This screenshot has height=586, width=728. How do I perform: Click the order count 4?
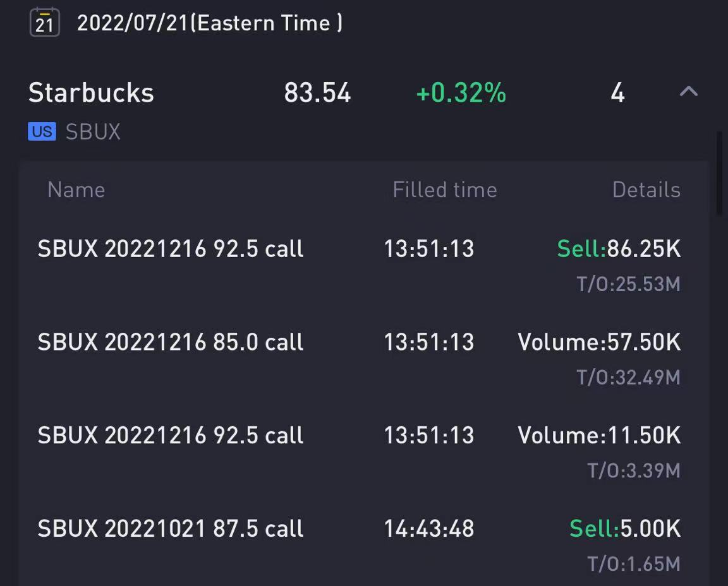(617, 93)
